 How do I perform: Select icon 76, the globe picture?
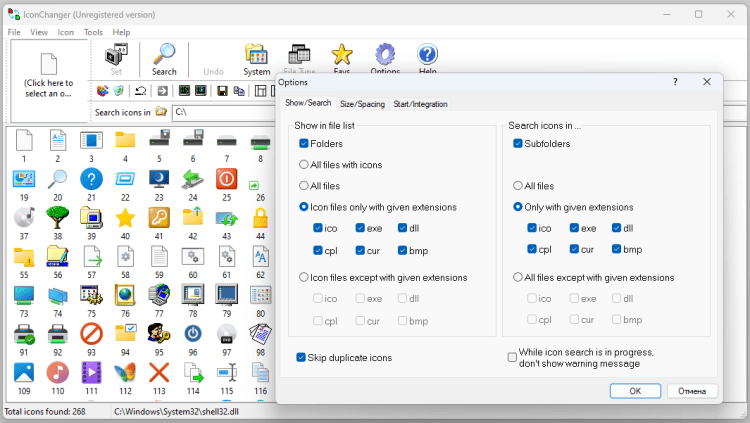(125, 295)
